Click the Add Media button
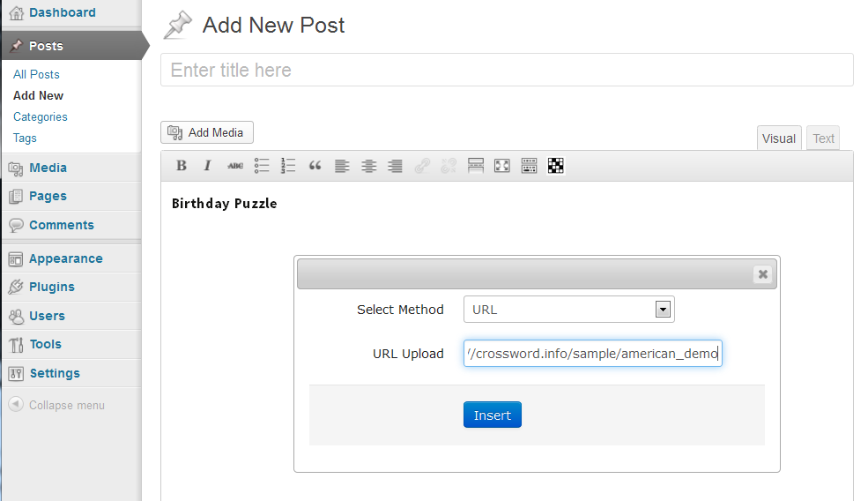 pos(207,132)
